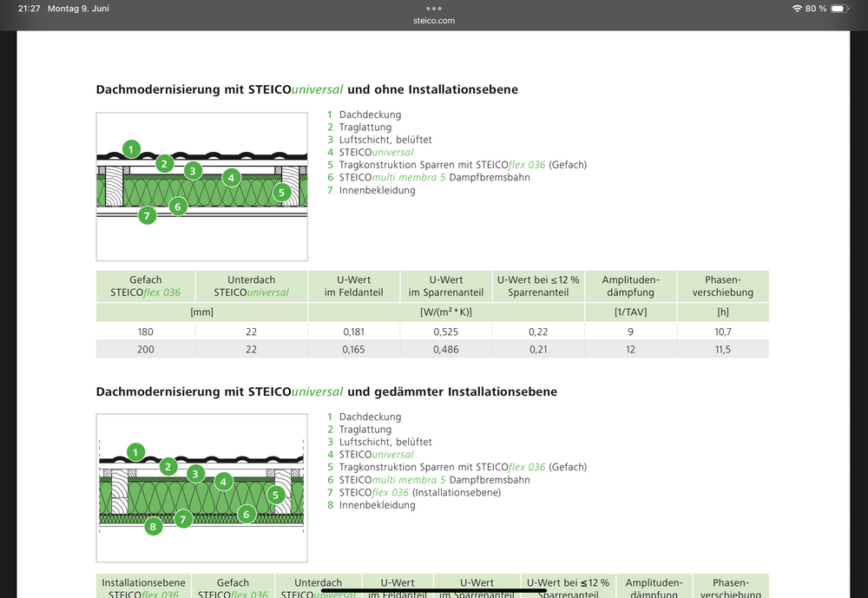Tap value '11,5' in Phasenverschiebung column

pos(723,350)
